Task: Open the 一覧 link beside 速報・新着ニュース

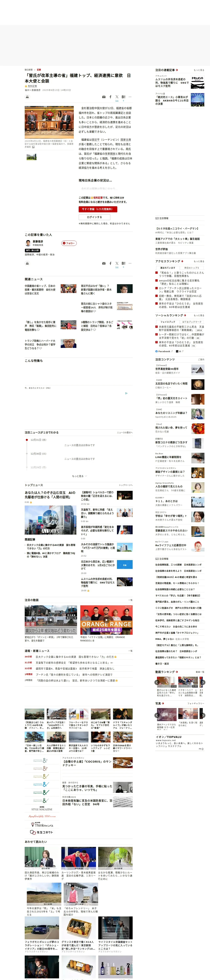Action: tap(130, 651)
